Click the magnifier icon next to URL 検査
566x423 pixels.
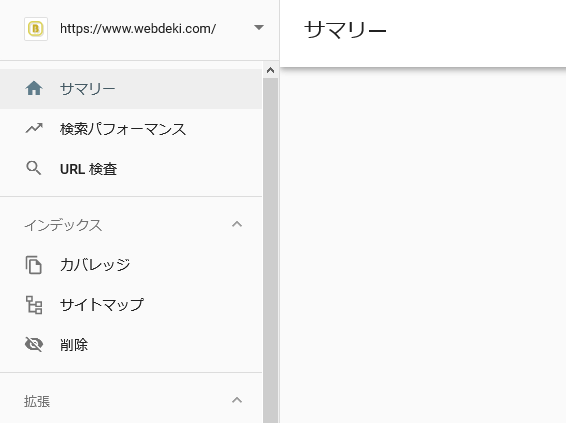point(34,168)
